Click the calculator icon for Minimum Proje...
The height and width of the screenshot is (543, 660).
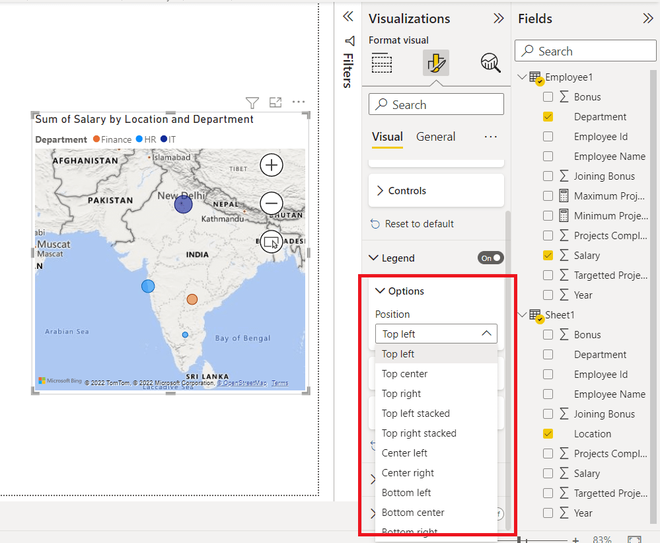click(x=564, y=216)
